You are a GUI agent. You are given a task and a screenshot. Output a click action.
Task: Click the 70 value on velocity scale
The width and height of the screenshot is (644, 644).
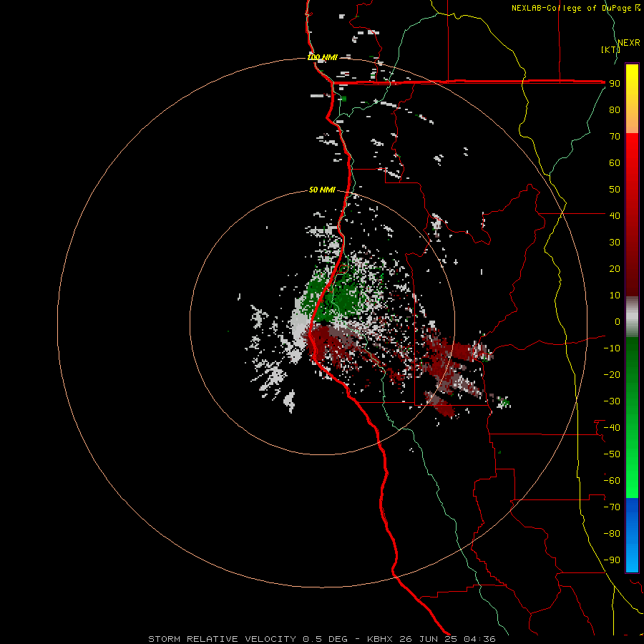click(615, 137)
